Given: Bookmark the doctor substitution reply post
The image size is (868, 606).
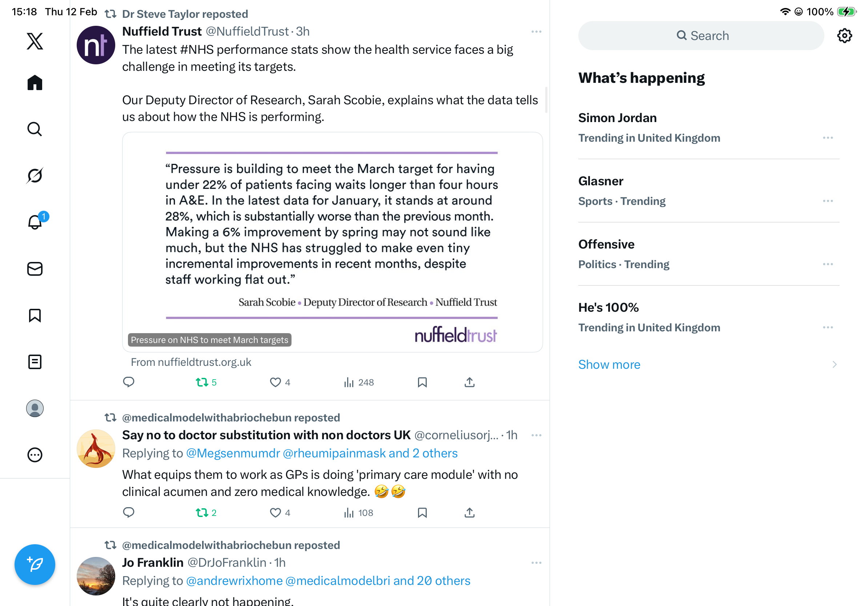Looking at the screenshot, I should [422, 513].
